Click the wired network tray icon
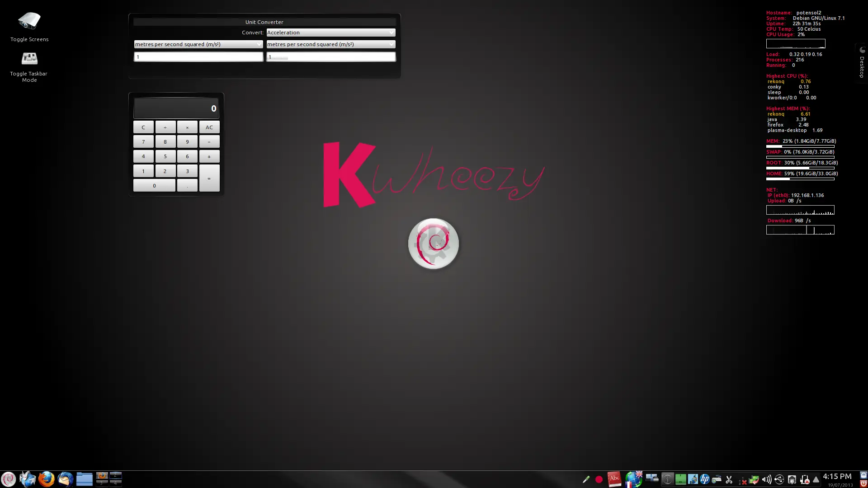Viewport: 868px width, 488px height. pyautogui.click(x=792, y=479)
